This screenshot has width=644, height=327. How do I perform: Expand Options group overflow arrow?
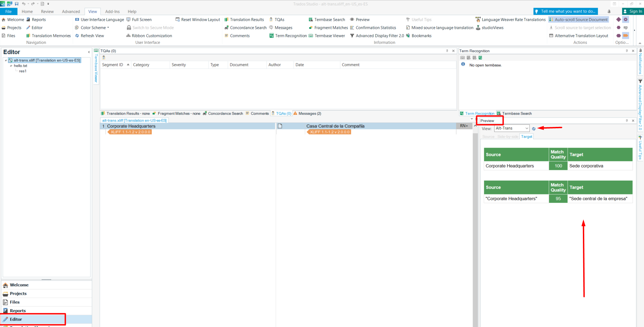click(x=634, y=30)
